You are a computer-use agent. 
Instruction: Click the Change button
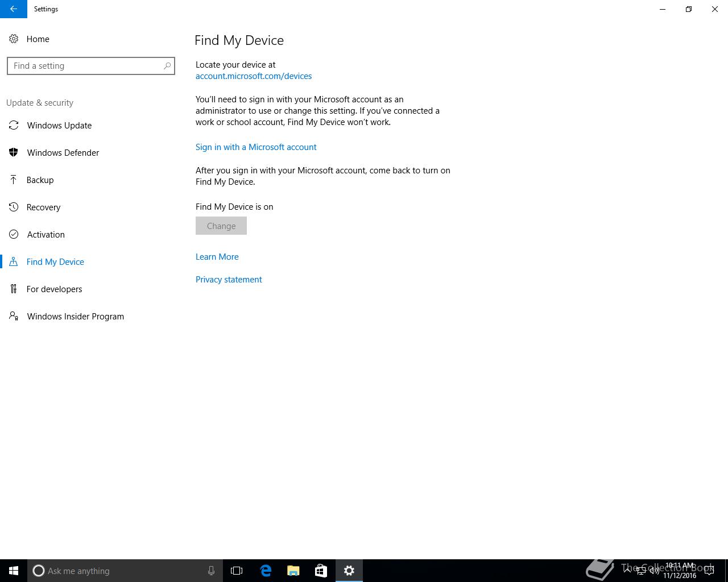[x=221, y=226]
